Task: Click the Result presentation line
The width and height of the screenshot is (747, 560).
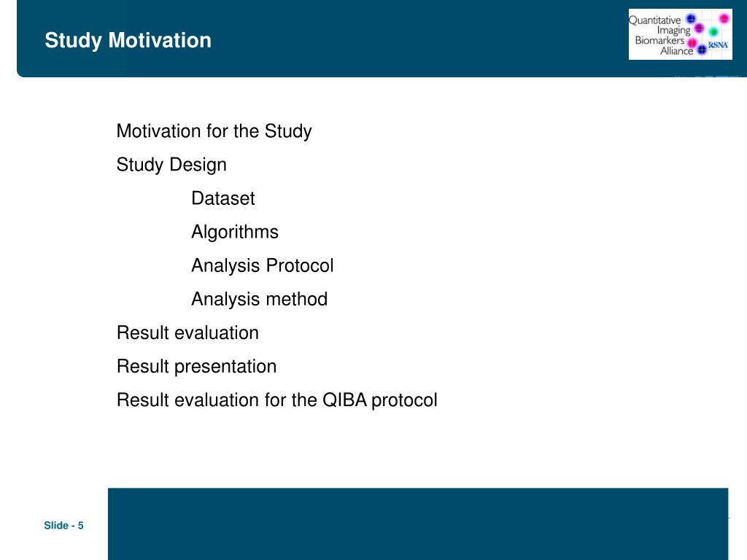Action: [x=197, y=367]
